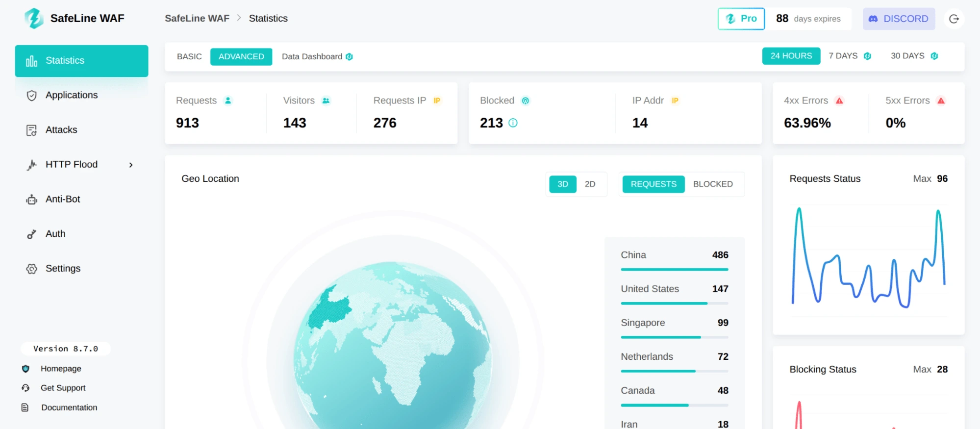Switch globe view to 3D
Viewport: 980px width, 429px height.
563,184
